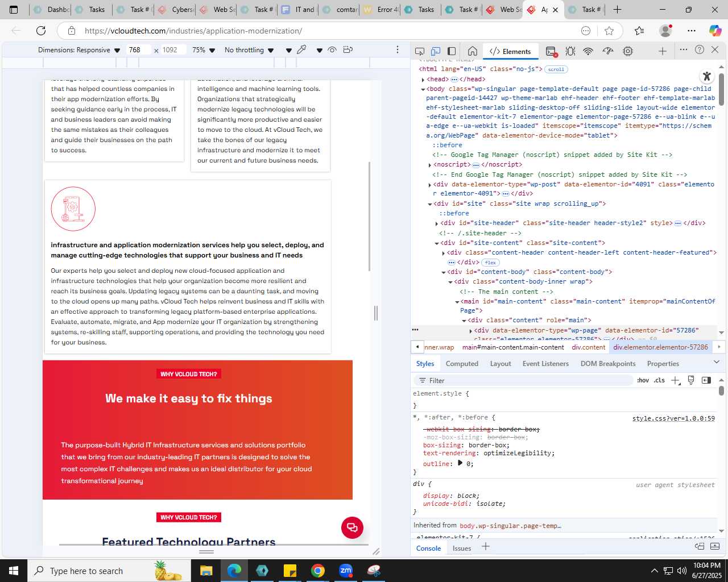Toggle the DevTools activity bar sidebar

pos(452,51)
